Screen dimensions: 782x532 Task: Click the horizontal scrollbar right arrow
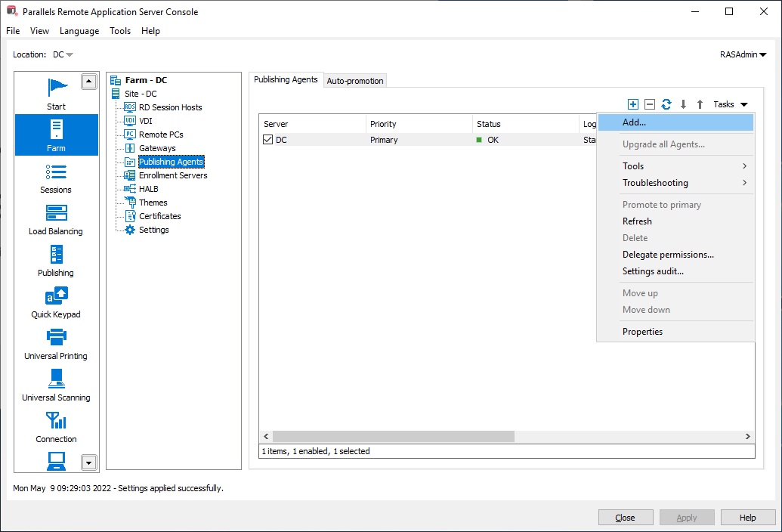(747, 436)
